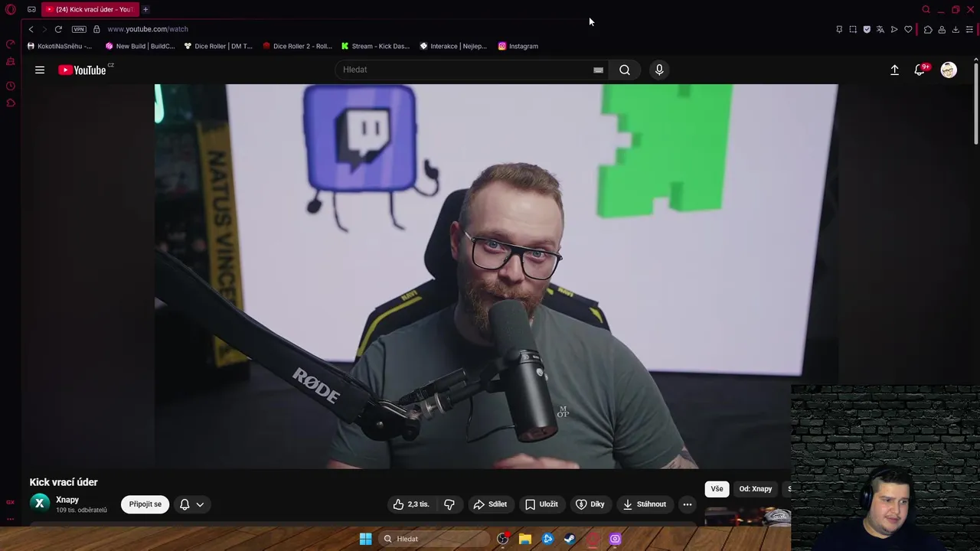Image resolution: width=980 pixels, height=551 pixels.
Task: Click the YouTube search magnifier button
Action: click(625, 70)
